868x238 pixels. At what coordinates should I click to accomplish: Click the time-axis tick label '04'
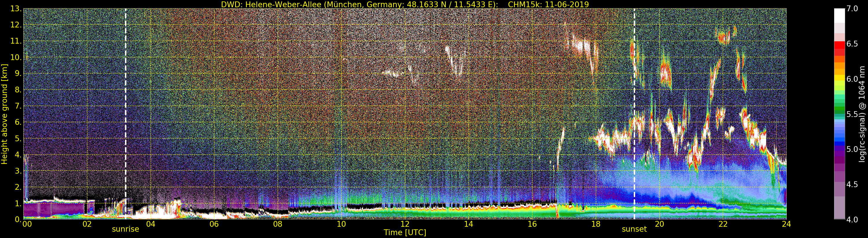tap(151, 224)
